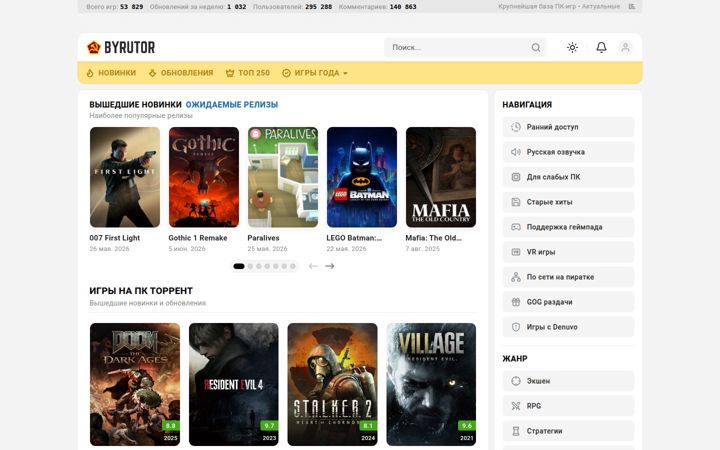Click the VR headset icon
This screenshot has height=450, width=720.
(516, 252)
